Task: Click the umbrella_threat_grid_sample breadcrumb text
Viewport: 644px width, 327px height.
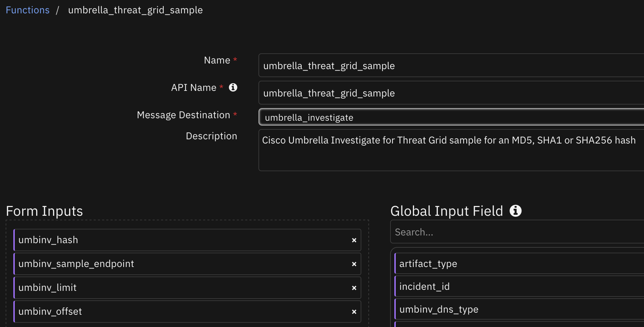Action: click(135, 10)
